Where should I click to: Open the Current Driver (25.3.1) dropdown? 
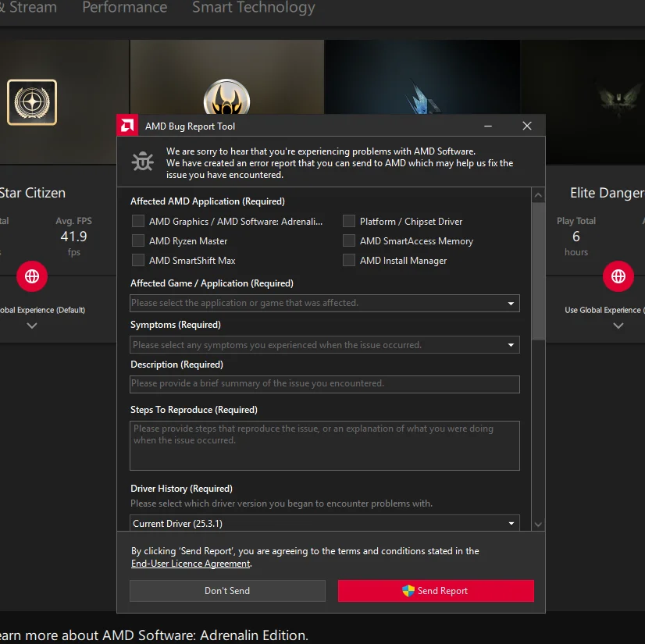[325, 523]
